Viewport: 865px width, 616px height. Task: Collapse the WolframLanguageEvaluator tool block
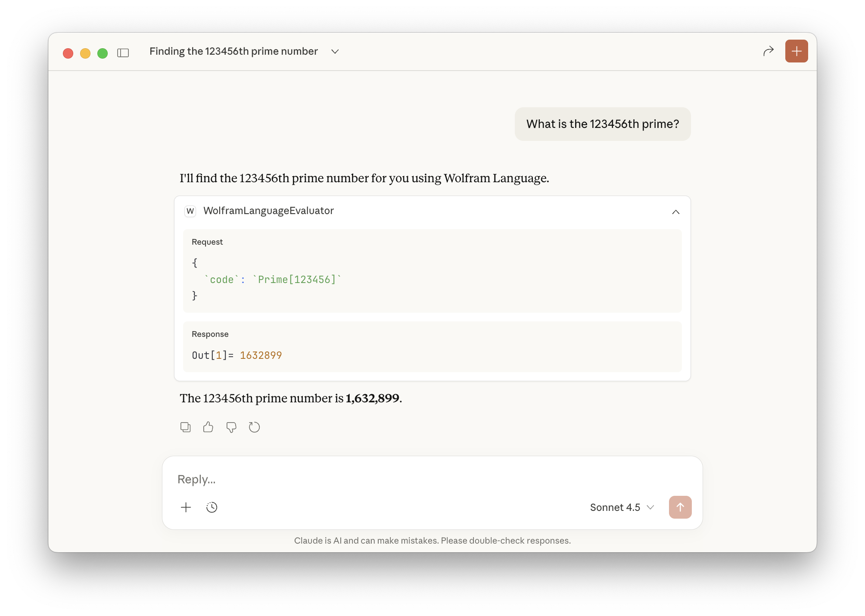pos(675,212)
